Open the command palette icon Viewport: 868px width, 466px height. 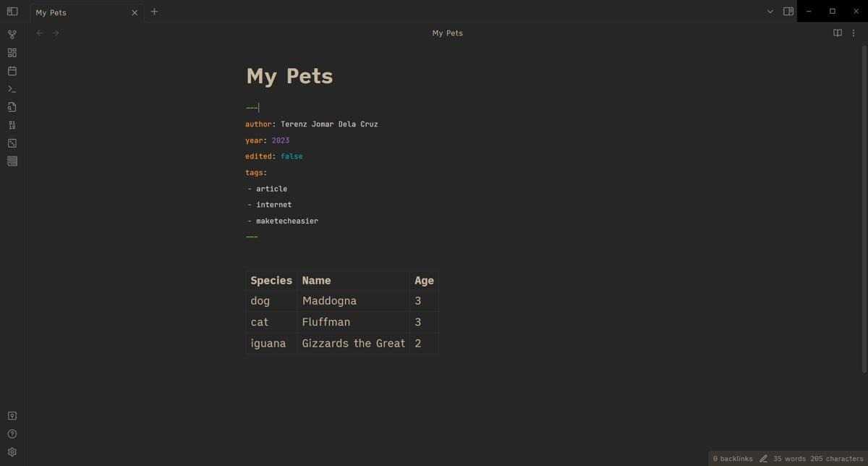click(12, 89)
